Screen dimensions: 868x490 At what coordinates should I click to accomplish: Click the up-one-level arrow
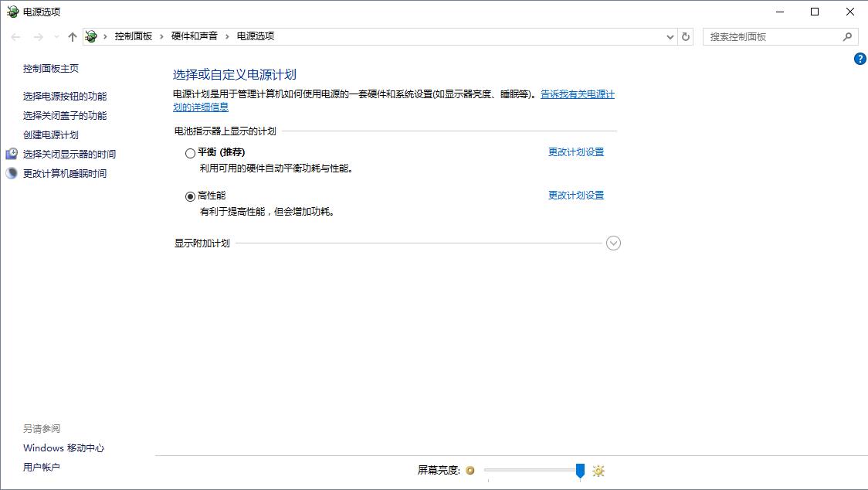point(72,36)
